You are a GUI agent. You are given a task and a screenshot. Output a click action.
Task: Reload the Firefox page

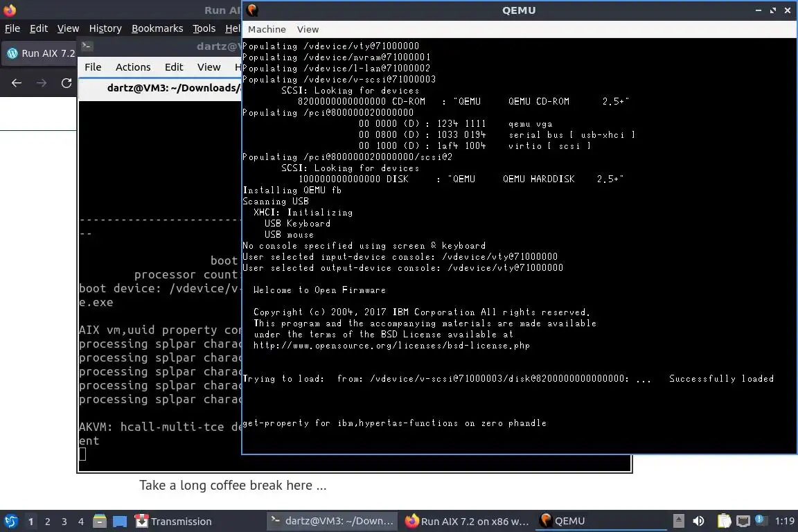coord(66,83)
